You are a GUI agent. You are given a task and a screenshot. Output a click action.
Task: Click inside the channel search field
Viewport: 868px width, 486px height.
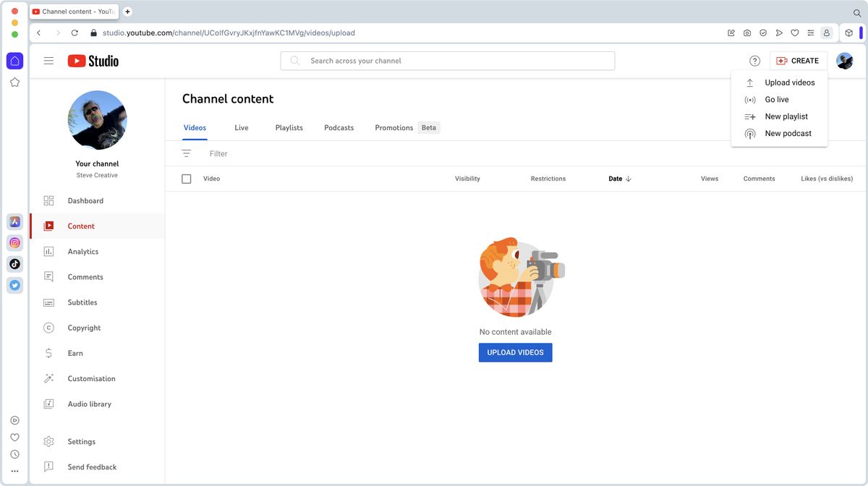[447, 61]
